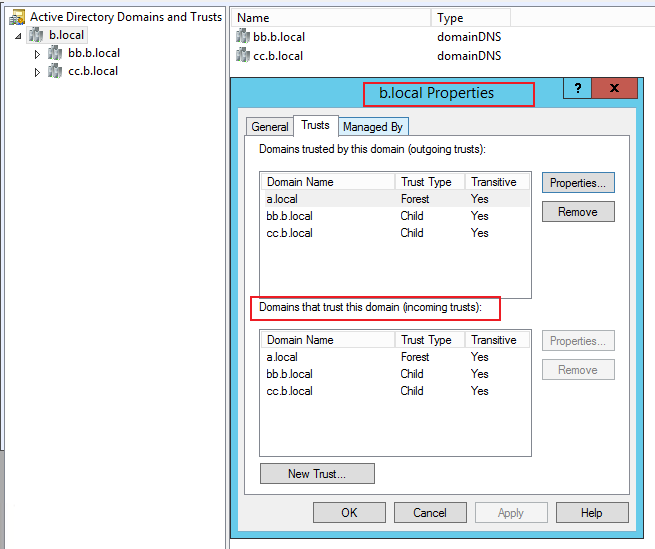Select cc.b.local row in list pane

pyautogui.click(x=369, y=56)
